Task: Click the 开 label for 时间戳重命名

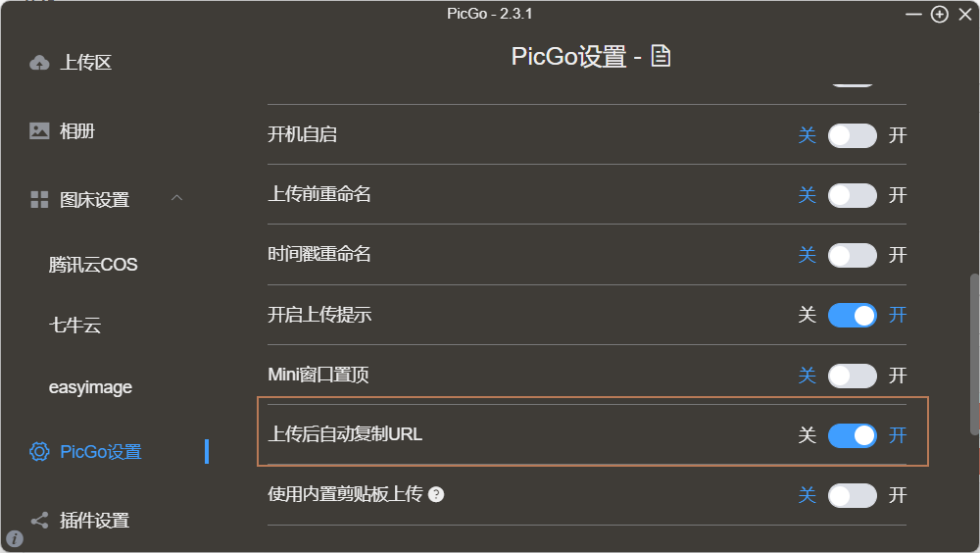Action: [898, 255]
